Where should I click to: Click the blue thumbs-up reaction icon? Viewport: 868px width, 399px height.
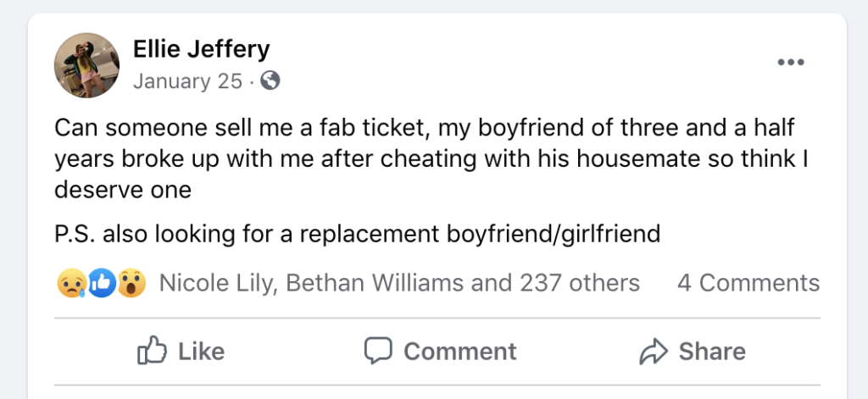click(x=102, y=283)
